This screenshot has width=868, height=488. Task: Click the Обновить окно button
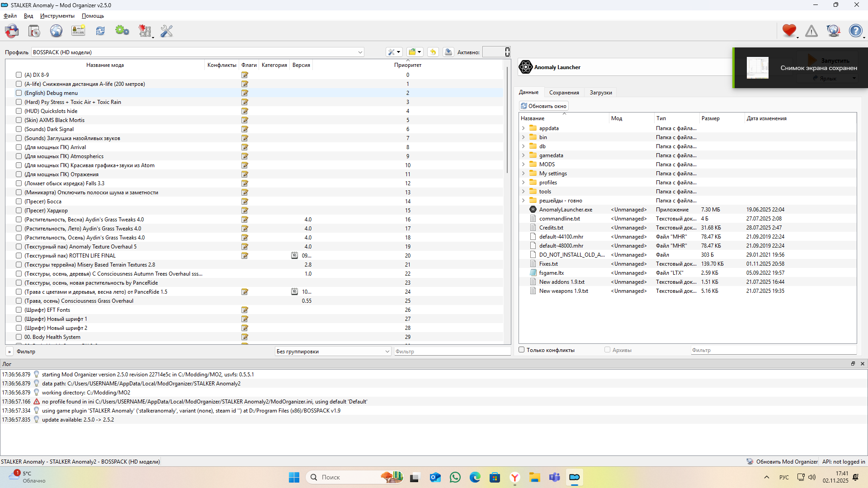pos(543,106)
